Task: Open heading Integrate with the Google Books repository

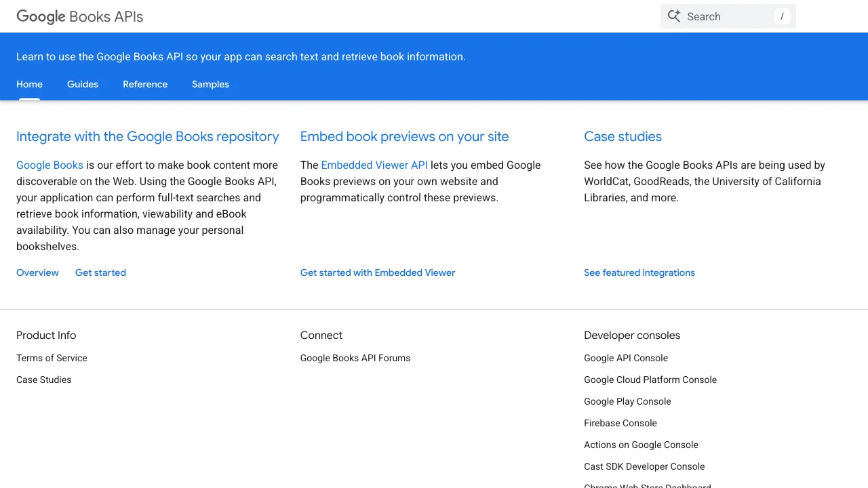Action: 148,136
